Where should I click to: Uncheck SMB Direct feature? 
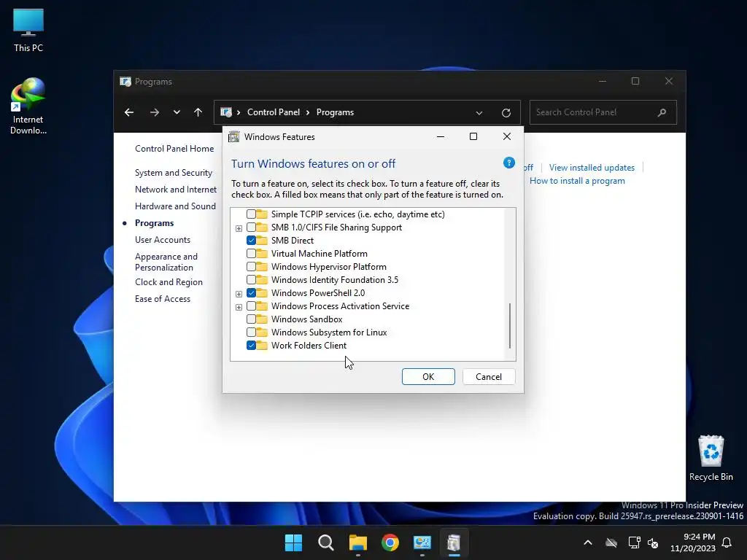[251, 241]
